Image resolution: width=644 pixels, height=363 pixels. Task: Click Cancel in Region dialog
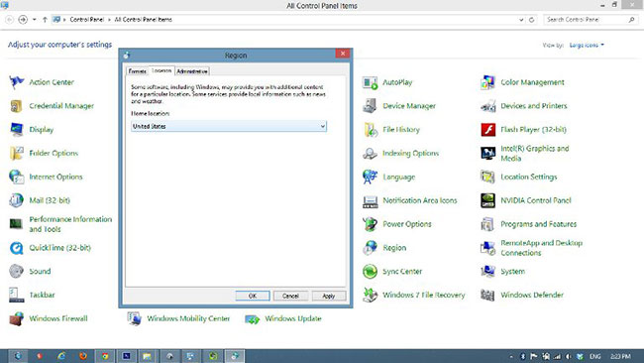[x=290, y=296]
